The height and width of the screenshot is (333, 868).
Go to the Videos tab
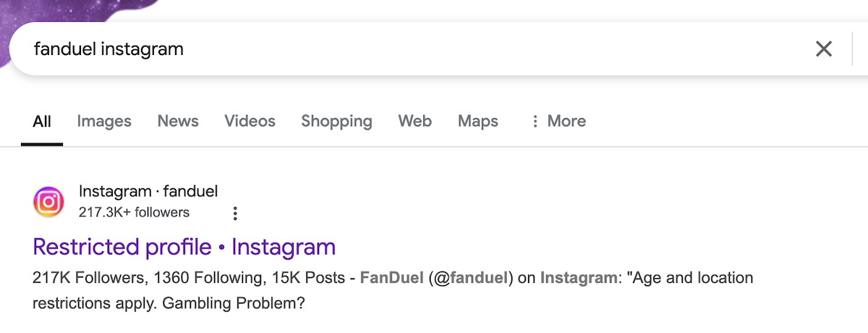point(250,121)
